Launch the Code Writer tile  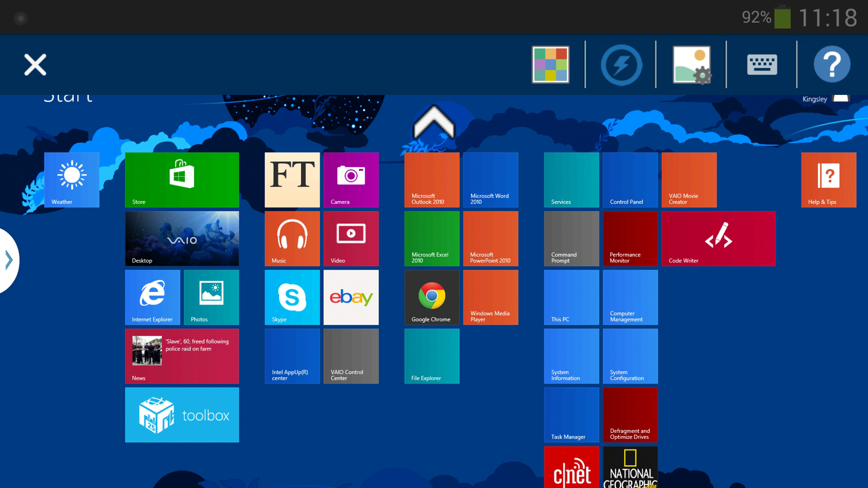pyautogui.click(x=718, y=239)
